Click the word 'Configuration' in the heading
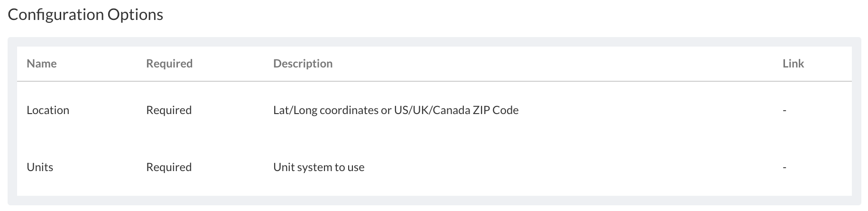The image size is (868, 211). coord(56,15)
